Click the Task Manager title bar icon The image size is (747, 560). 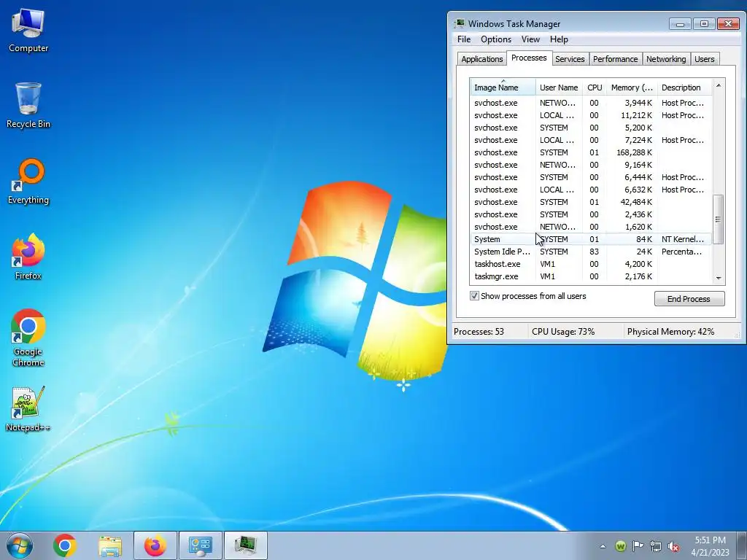point(460,23)
